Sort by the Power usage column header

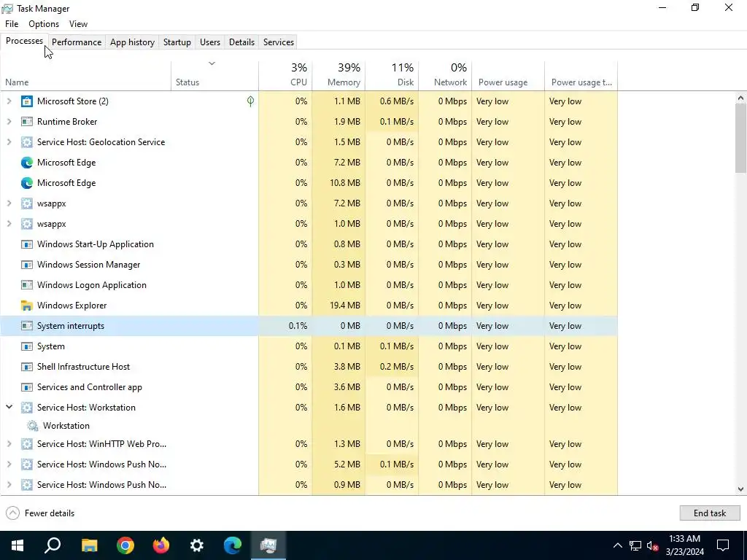[x=508, y=76]
